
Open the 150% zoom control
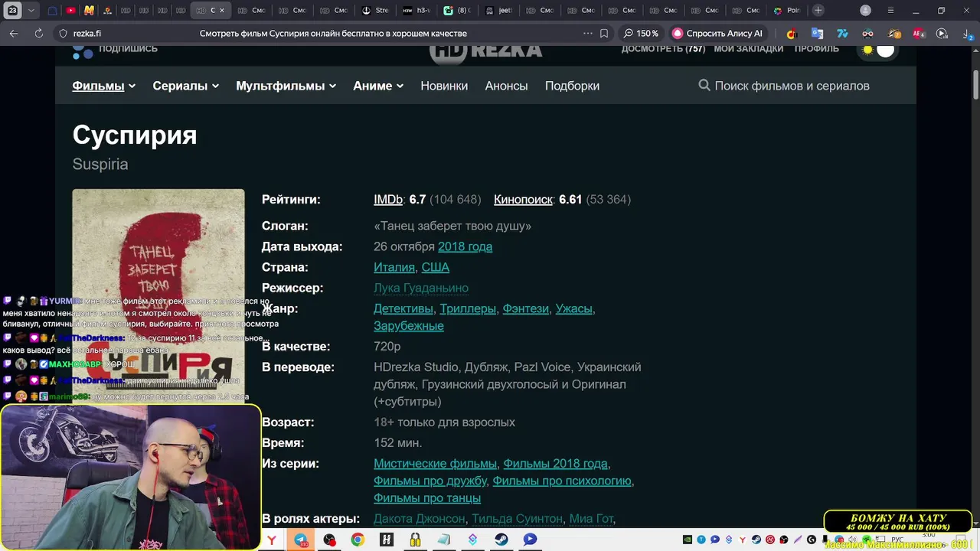coord(642,34)
